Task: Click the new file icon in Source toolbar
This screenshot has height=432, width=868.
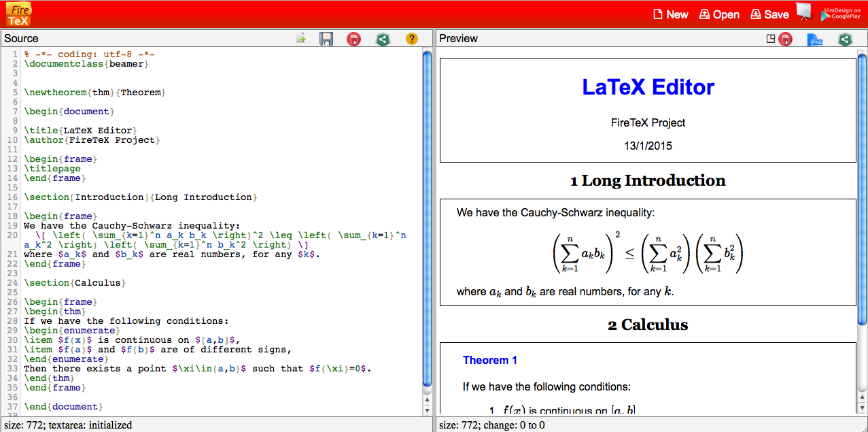Action: pos(301,39)
